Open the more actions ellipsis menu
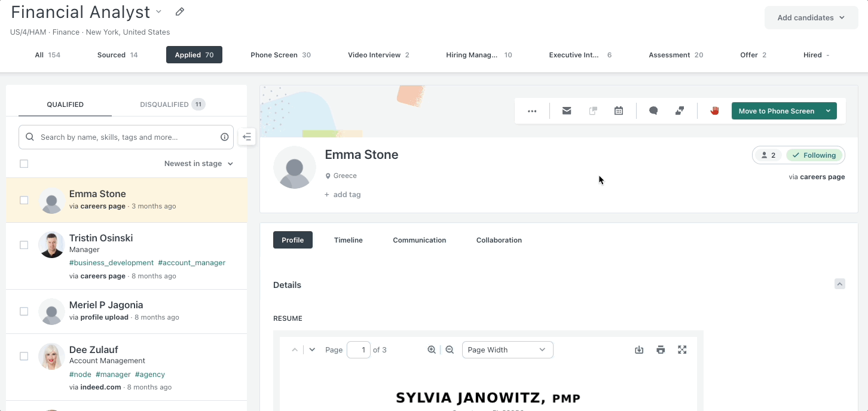This screenshot has height=411, width=868. pyautogui.click(x=532, y=111)
